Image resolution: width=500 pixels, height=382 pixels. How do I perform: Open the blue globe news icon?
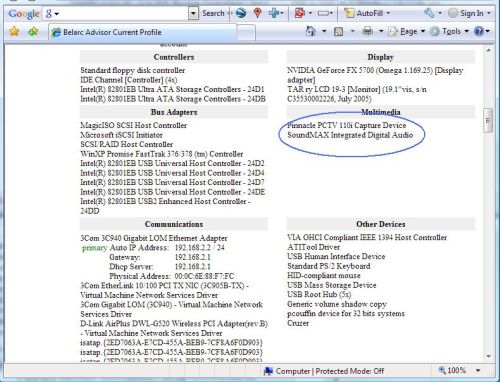point(241,13)
